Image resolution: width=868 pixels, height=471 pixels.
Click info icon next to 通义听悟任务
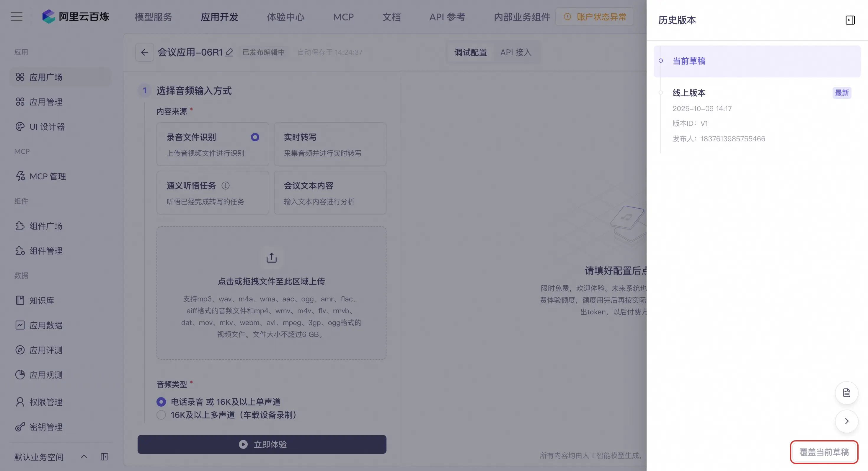[x=226, y=186]
